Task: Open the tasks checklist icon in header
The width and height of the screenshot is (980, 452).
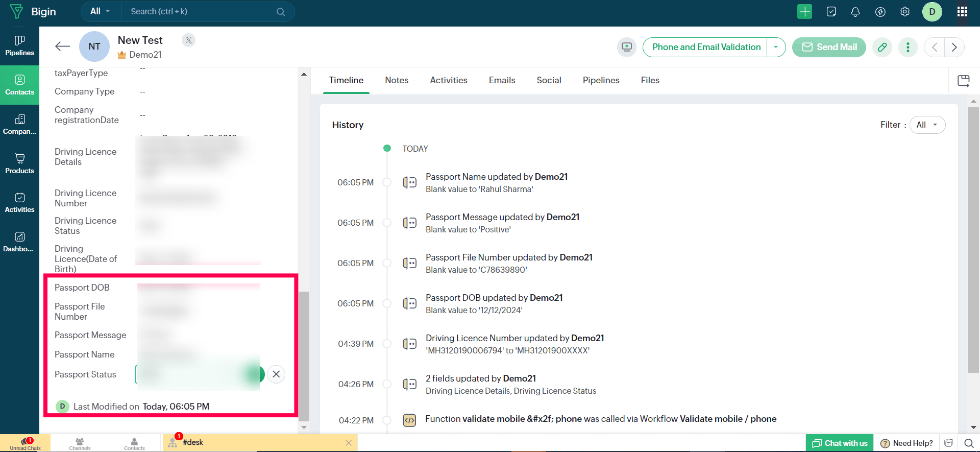Action: coord(831,12)
